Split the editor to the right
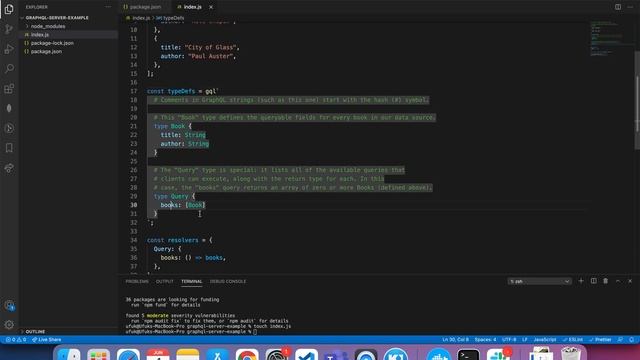Screen dimensions: 640x360 (618, 7)
